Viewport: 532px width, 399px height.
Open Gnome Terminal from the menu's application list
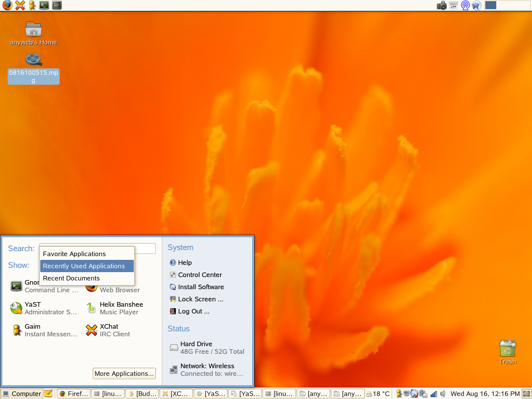[x=16, y=286]
